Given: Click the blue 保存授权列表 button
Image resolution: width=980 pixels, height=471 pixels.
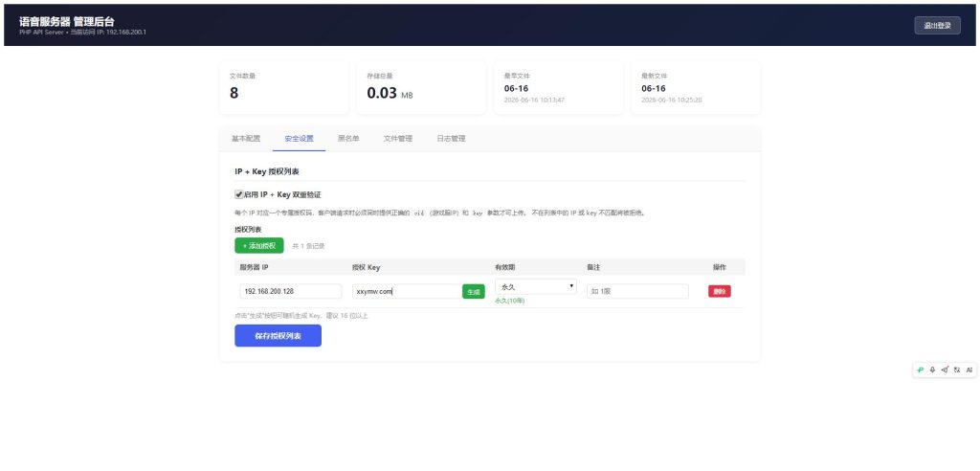Looking at the screenshot, I should [278, 336].
